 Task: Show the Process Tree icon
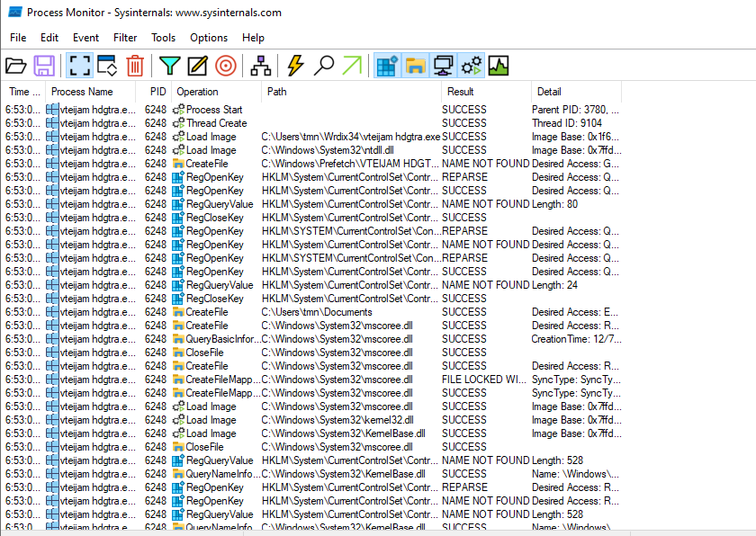pyautogui.click(x=261, y=66)
